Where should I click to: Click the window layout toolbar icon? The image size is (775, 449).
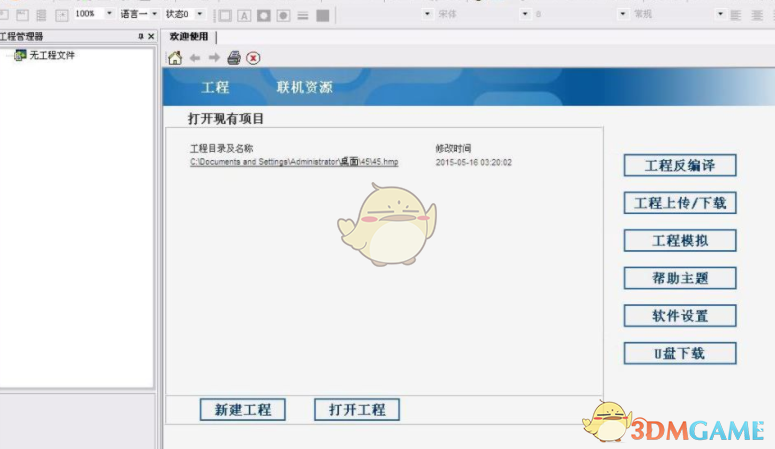click(x=22, y=15)
